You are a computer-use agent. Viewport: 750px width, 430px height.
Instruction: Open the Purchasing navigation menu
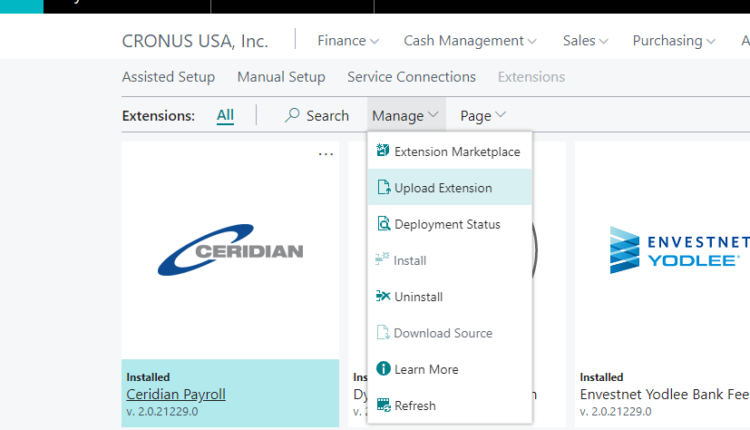point(673,41)
